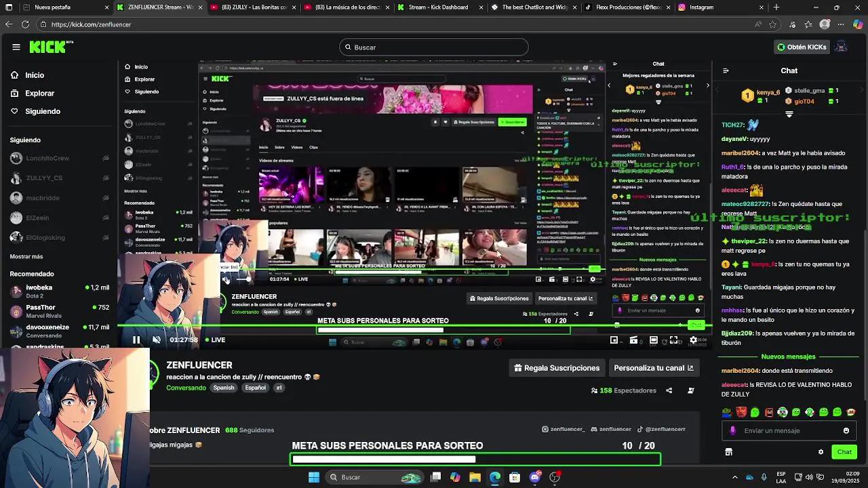Focus the Enviar un mensaje field
Viewport: 868px width, 488px height.
[x=789, y=430]
